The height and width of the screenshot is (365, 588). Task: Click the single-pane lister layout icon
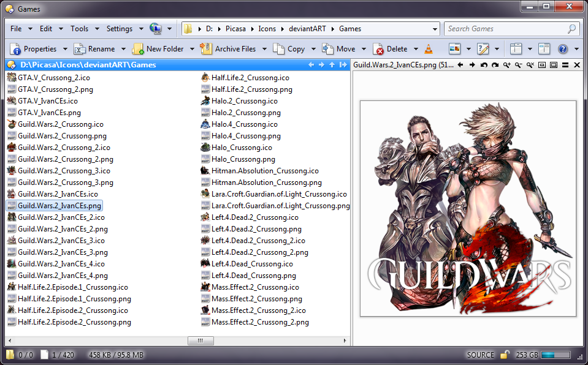pos(516,49)
